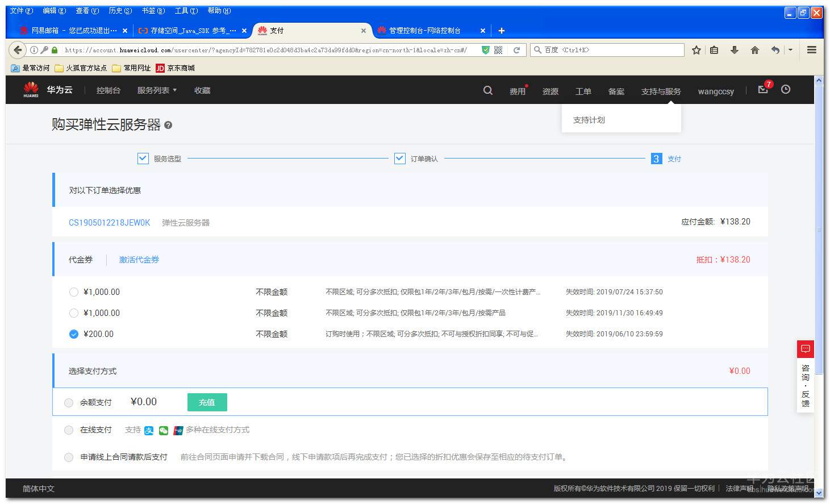Choose 余额支付 balance payment option

click(x=69, y=402)
